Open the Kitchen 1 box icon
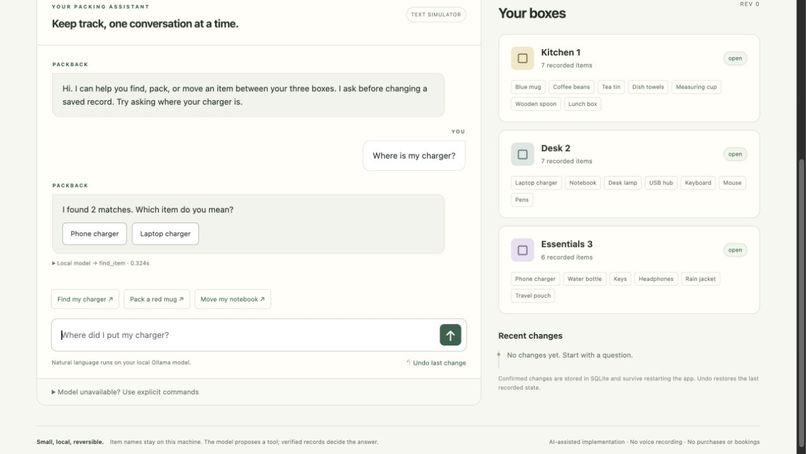 tap(522, 58)
